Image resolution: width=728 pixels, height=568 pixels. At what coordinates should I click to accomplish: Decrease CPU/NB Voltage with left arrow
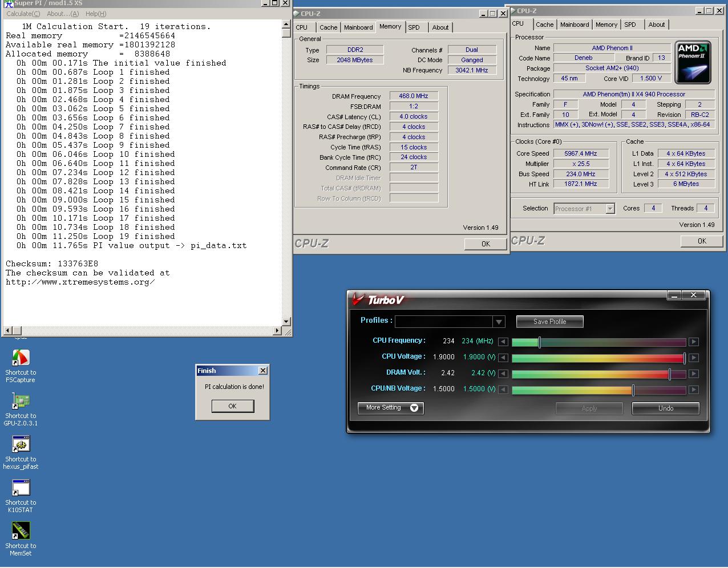503,390
